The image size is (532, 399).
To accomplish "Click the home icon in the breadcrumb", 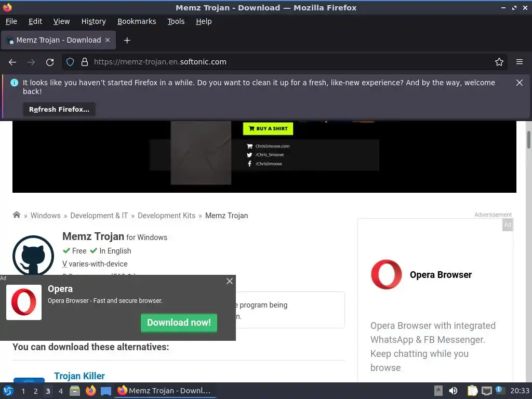I will click(x=16, y=215).
